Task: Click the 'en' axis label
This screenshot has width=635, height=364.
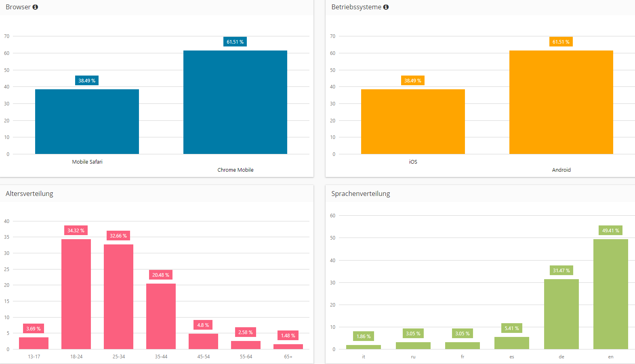Action: click(611, 357)
